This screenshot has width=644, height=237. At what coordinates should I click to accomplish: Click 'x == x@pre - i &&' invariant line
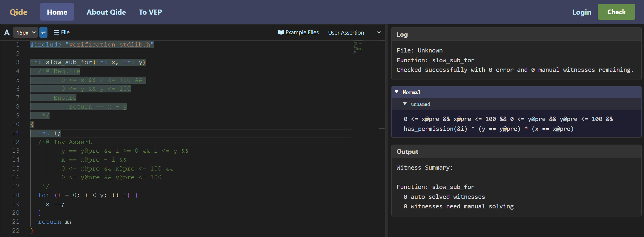[94, 160]
